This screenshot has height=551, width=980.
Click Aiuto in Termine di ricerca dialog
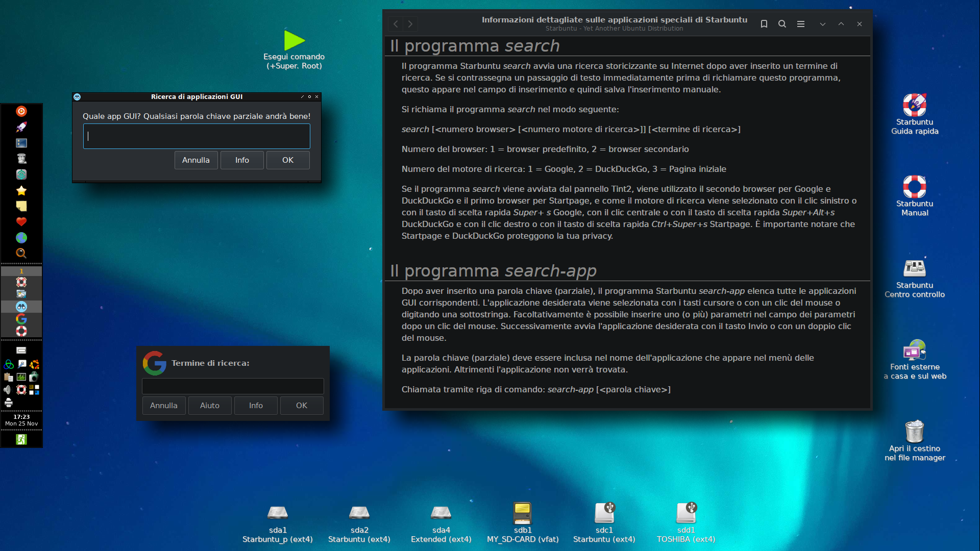click(x=210, y=406)
